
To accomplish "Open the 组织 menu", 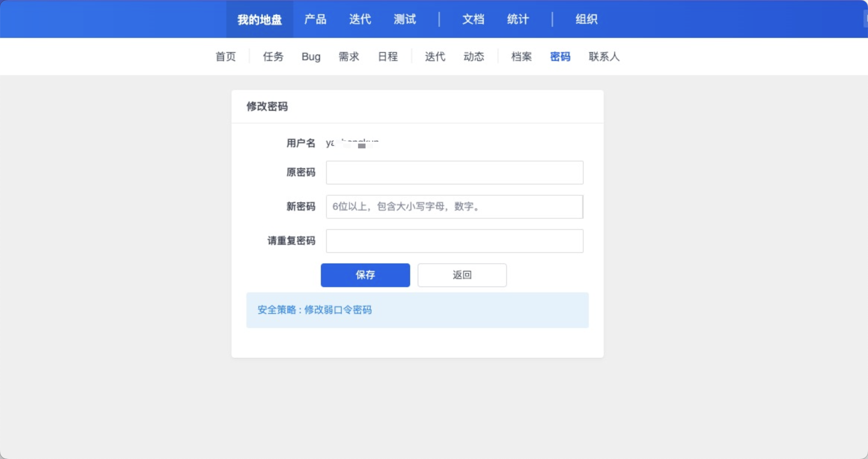I will click(586, 19).
